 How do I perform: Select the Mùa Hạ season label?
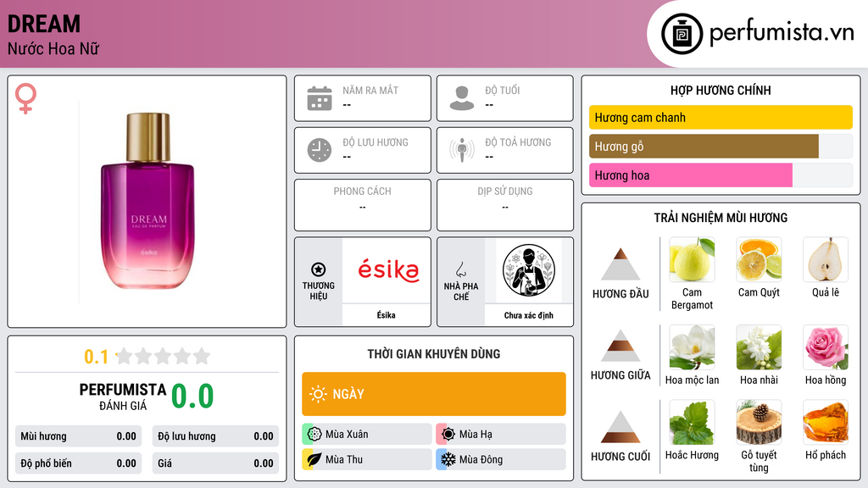(476, 435)
